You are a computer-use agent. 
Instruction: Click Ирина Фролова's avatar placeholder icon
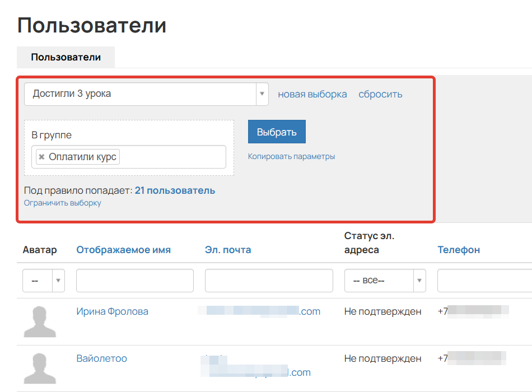[40, 321]
